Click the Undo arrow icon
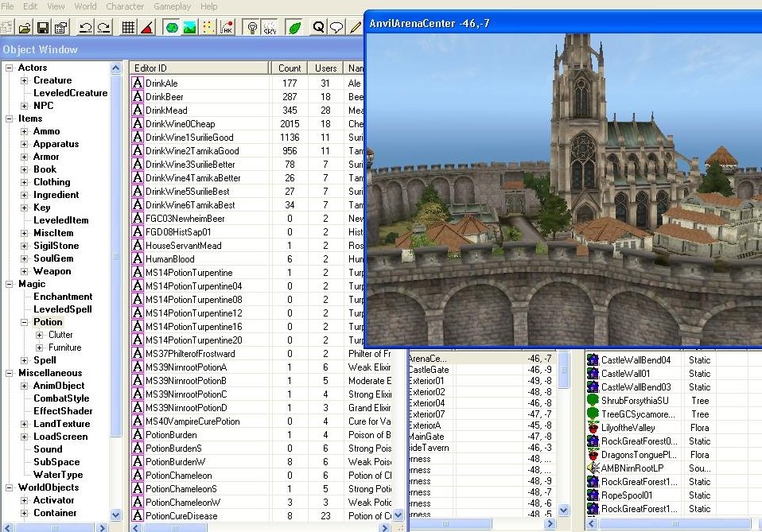Image resolution: width=762 pixels, height=532 pixels. click(85, 28)
